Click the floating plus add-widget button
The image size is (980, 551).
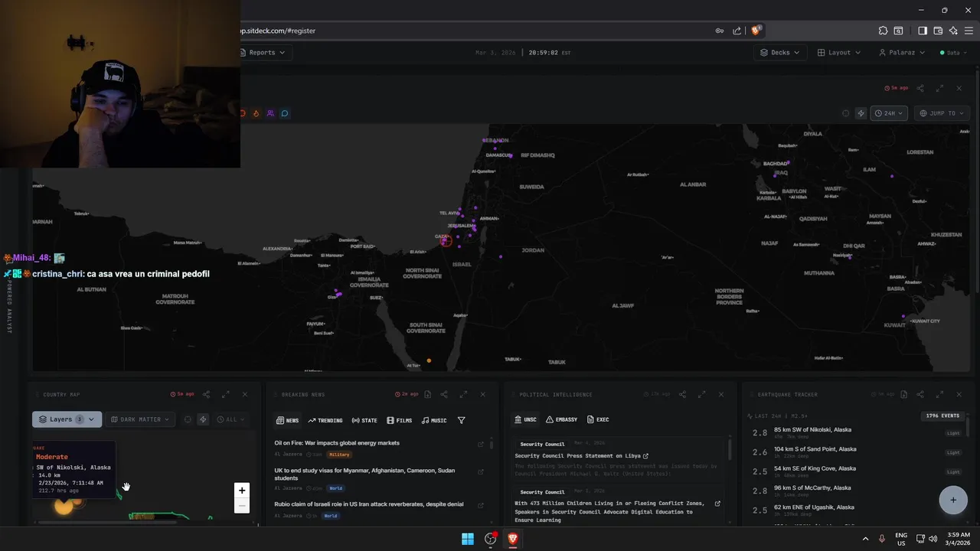click(953, 500)
